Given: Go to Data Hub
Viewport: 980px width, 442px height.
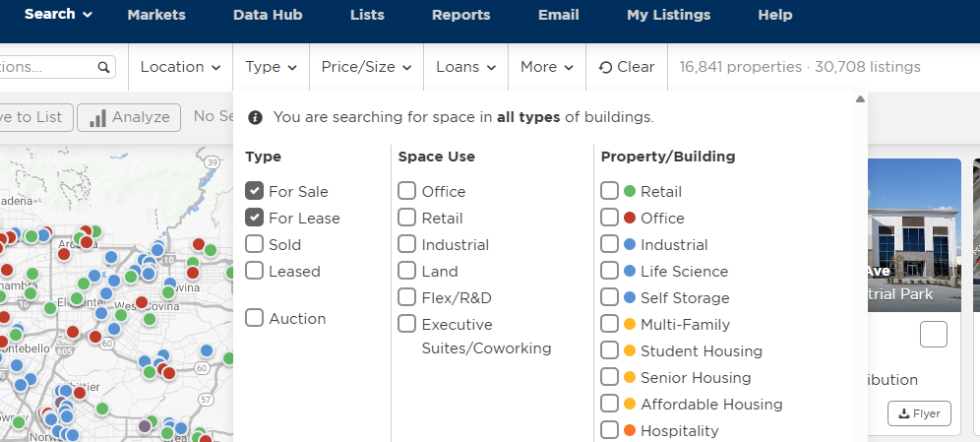Looking at the screenshot, I should click(268, 15).
